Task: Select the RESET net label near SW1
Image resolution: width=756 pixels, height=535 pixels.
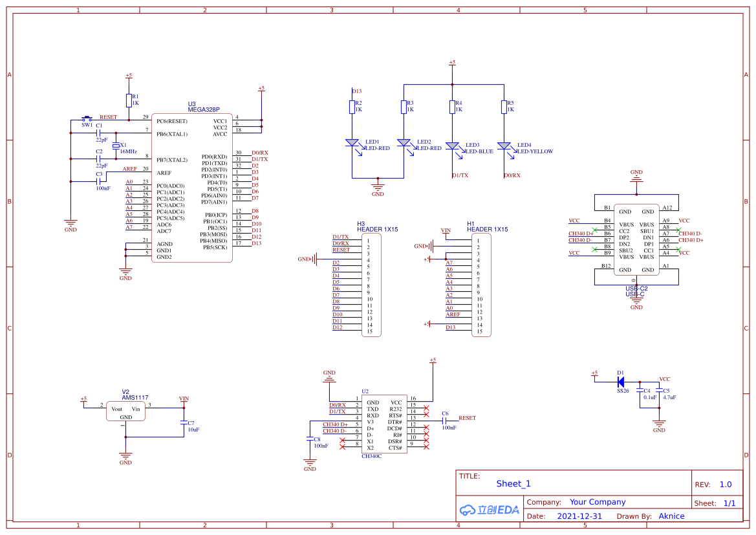Action: 108,116
